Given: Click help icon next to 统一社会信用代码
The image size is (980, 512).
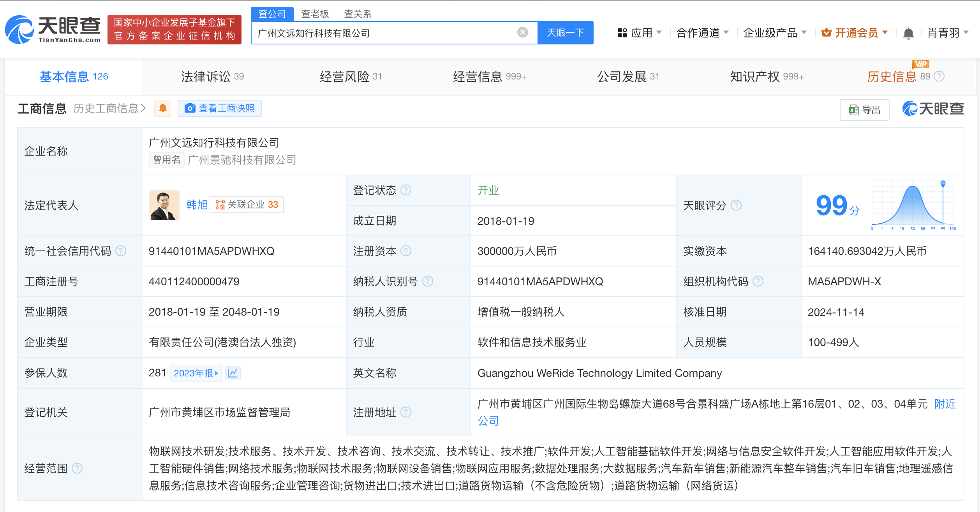Looking at the screenshot, I should pos(121,251).
